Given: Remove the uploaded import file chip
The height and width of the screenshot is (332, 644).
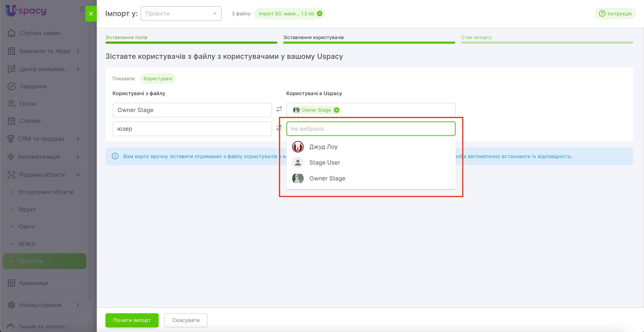Looking at the screenshot, I should 319,13.
